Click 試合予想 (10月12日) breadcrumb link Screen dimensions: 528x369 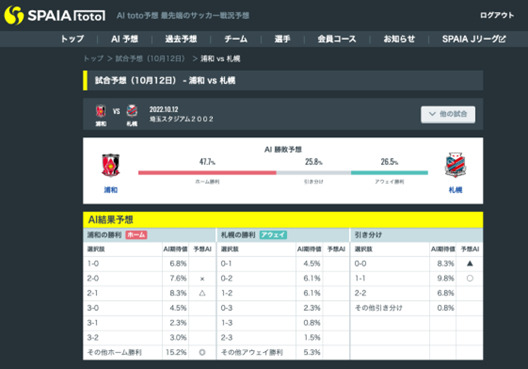tap(150, 59)
